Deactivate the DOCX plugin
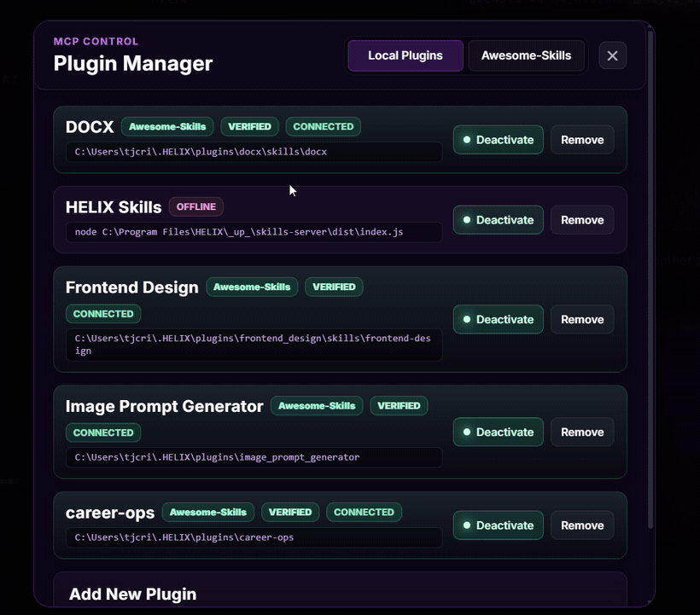The height and width of the screenshot is (615, 700). pyautogui.click(x=499, y=140)
